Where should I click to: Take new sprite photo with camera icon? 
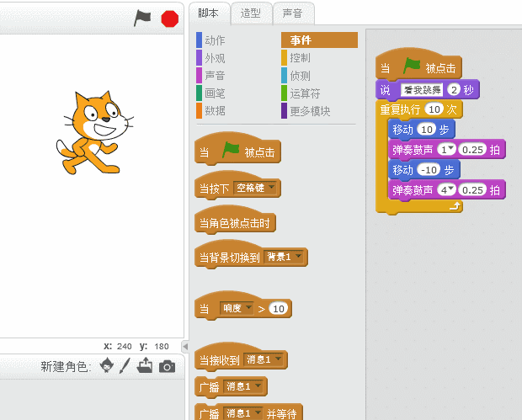click(x=167, y=366)
